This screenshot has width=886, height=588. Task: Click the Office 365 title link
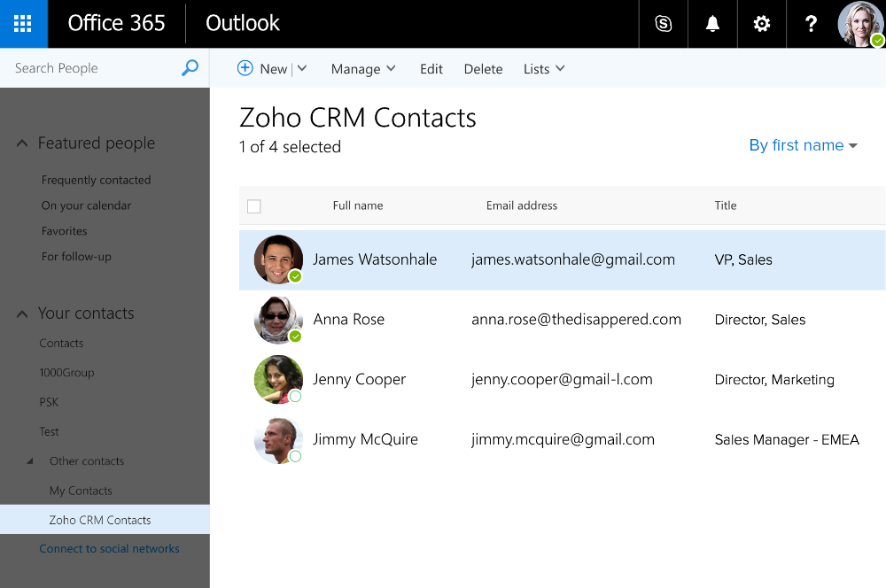(x=116, y=23)
